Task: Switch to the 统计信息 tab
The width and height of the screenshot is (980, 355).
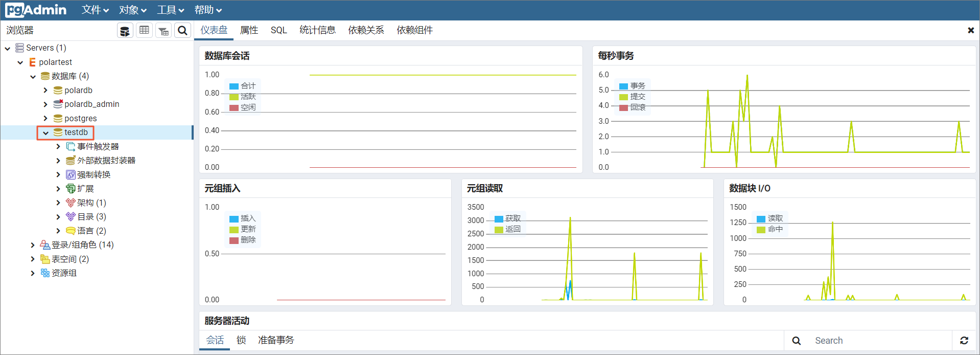Action: tap(317, 30)
